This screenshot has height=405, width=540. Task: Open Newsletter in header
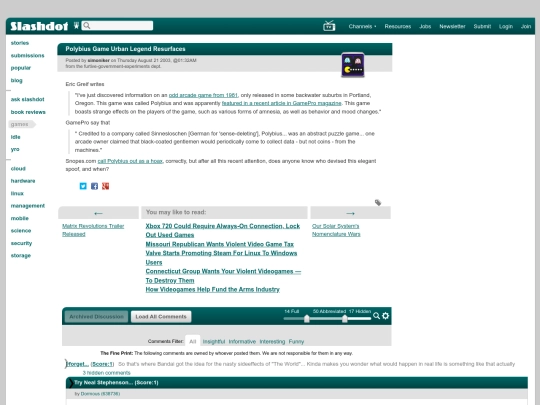click(x=452, y=26)
